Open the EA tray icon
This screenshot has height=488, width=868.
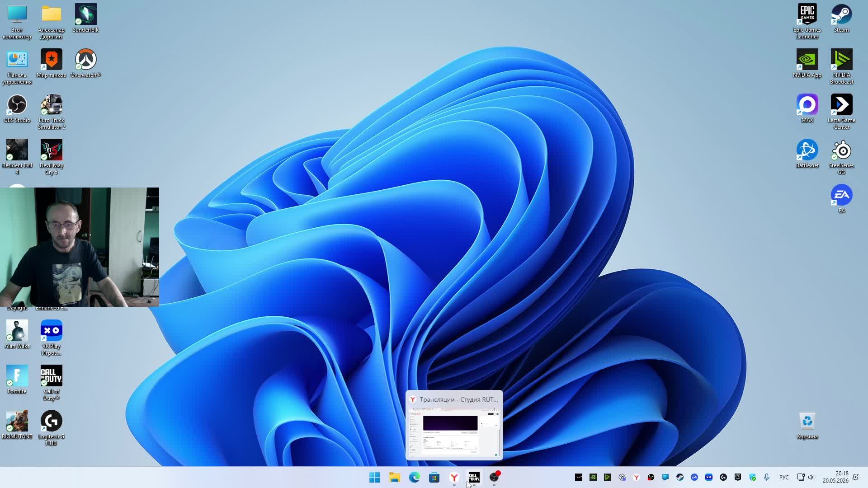pos(694,477)
